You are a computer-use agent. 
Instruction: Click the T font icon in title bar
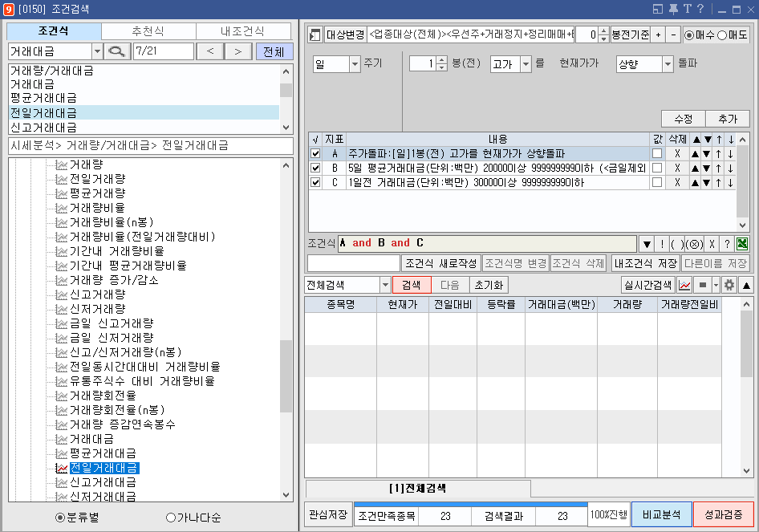(688, 9)
